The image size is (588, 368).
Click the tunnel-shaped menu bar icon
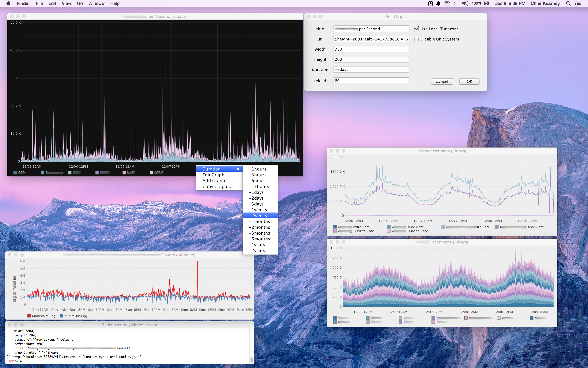pyautogui.click(x=430, y=3)
